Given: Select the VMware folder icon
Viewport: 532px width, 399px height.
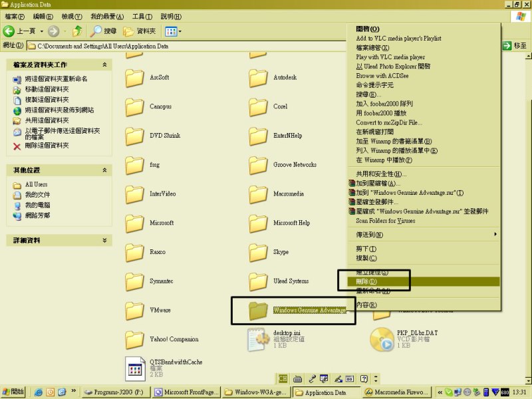Looking at the screenshot, I should (x=135, y=311).
